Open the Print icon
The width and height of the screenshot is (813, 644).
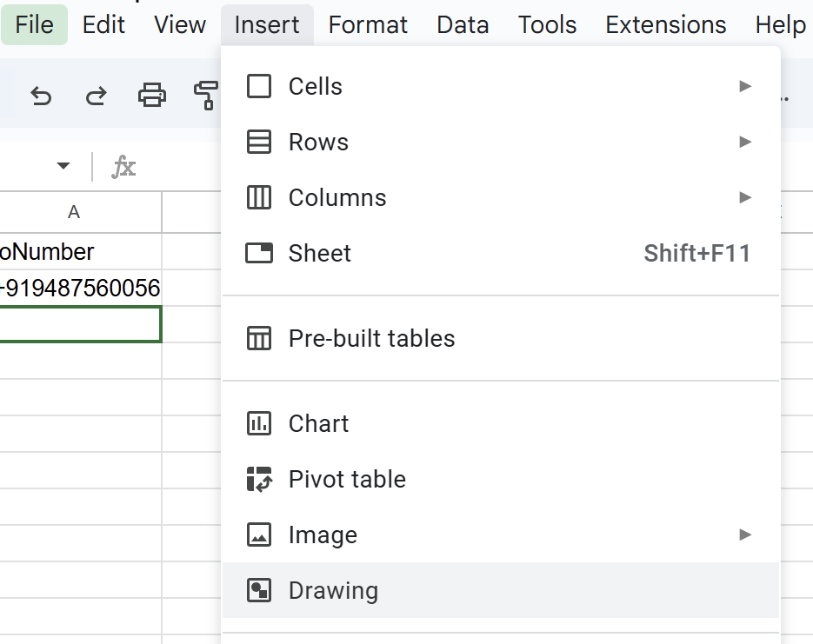(x=152, y=96)
